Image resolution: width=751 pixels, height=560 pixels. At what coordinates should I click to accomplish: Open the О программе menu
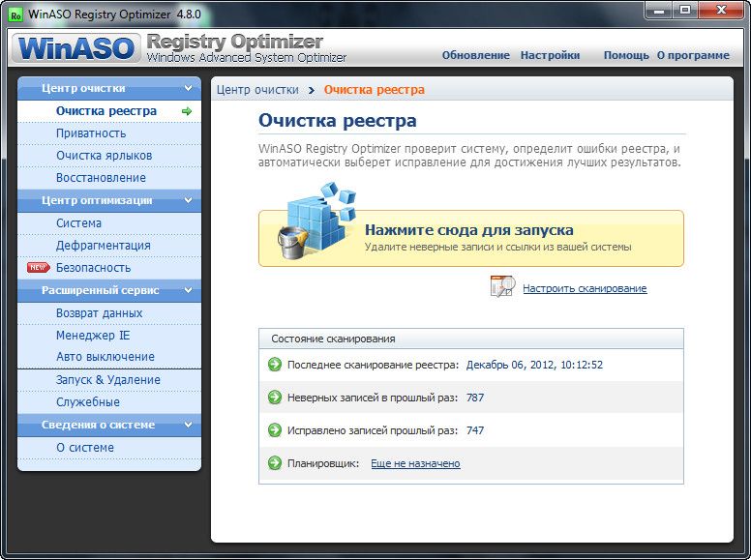(693, 55)
